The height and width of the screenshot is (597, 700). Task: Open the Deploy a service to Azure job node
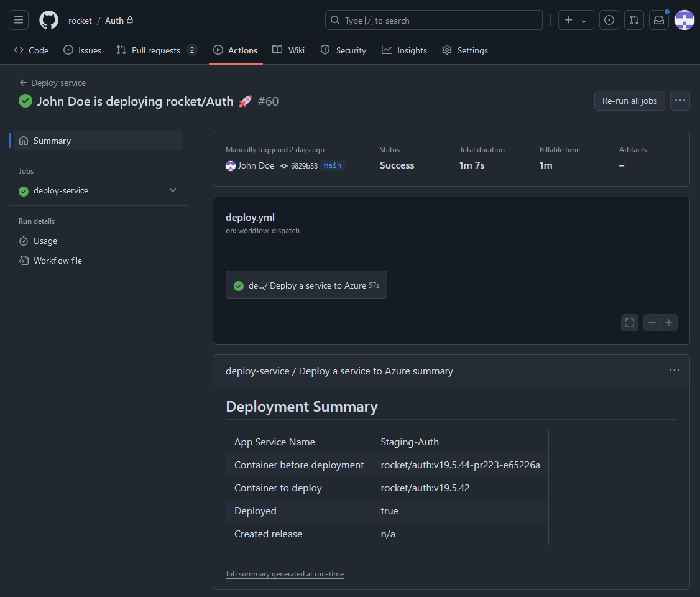tap(306, 285)
